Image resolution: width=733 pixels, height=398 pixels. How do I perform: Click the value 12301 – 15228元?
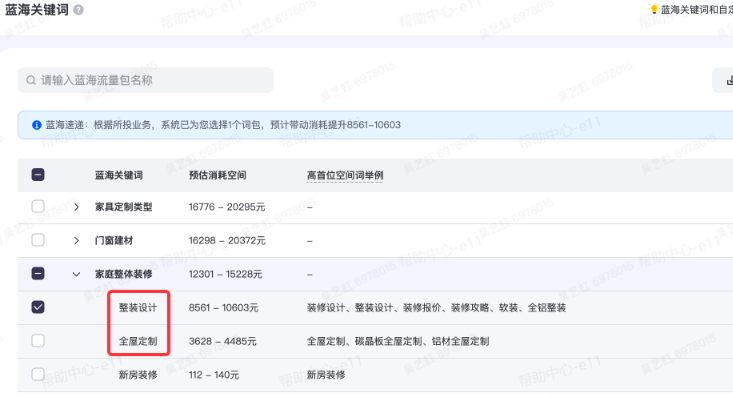[225, 274]
